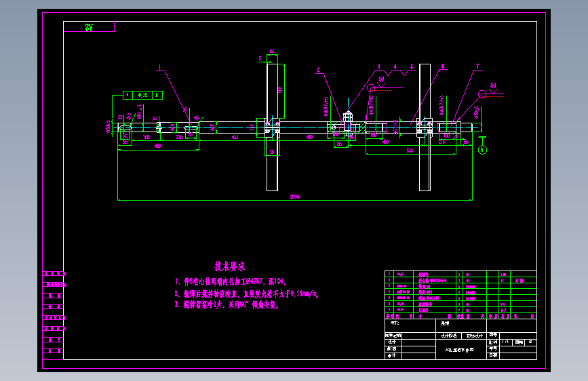Click the rightmost weld symbol circle marked 50
This screenshot has width=588, height=381.
(x=482, y=94)
